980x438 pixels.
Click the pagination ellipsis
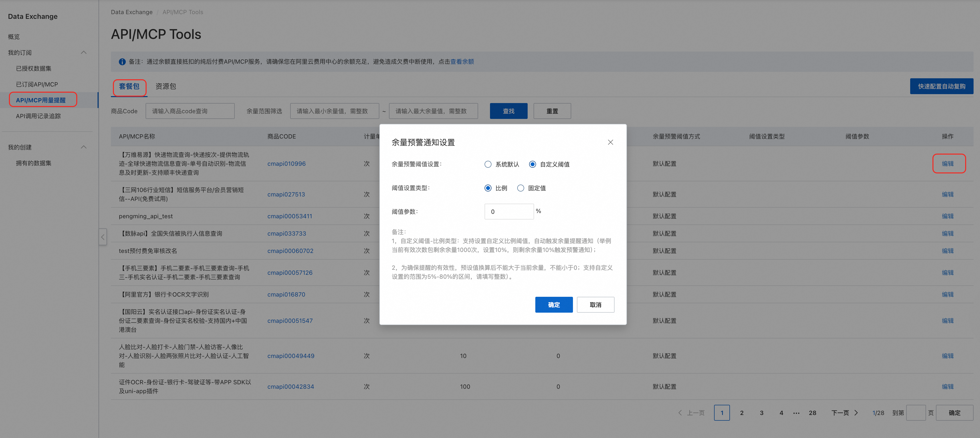click(796, 413)
